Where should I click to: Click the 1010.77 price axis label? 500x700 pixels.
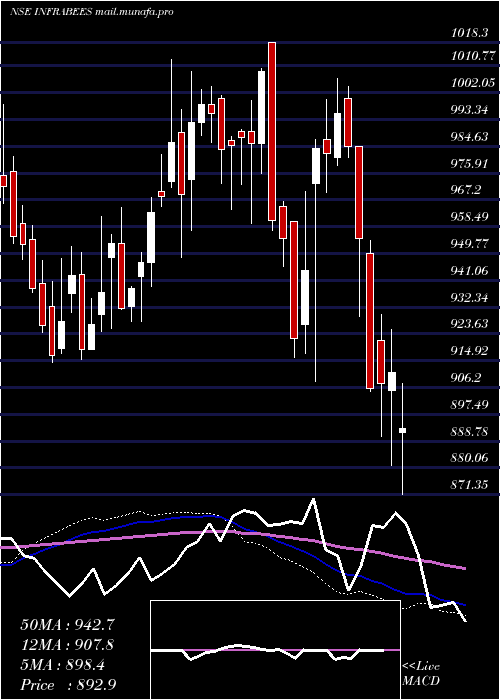[x=473, y=56]
